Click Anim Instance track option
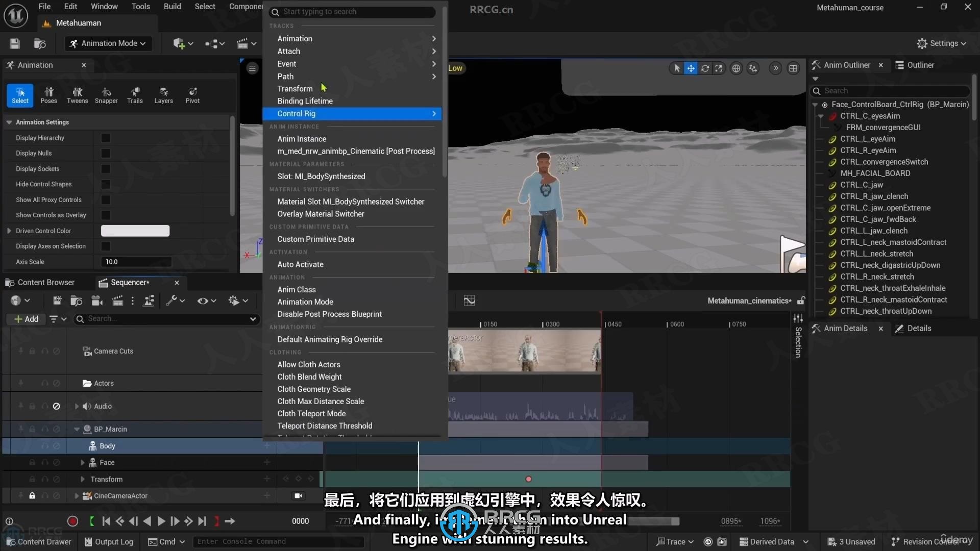 [302, 139]
